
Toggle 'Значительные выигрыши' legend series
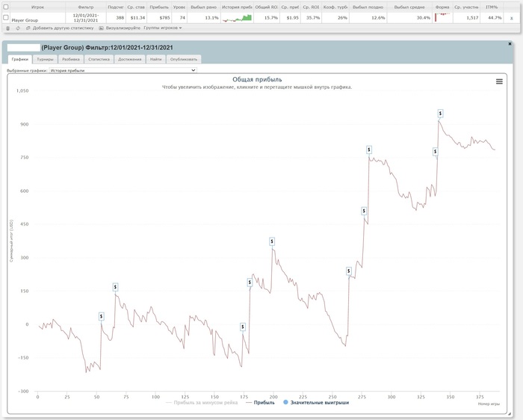click(x=316, y=403)
